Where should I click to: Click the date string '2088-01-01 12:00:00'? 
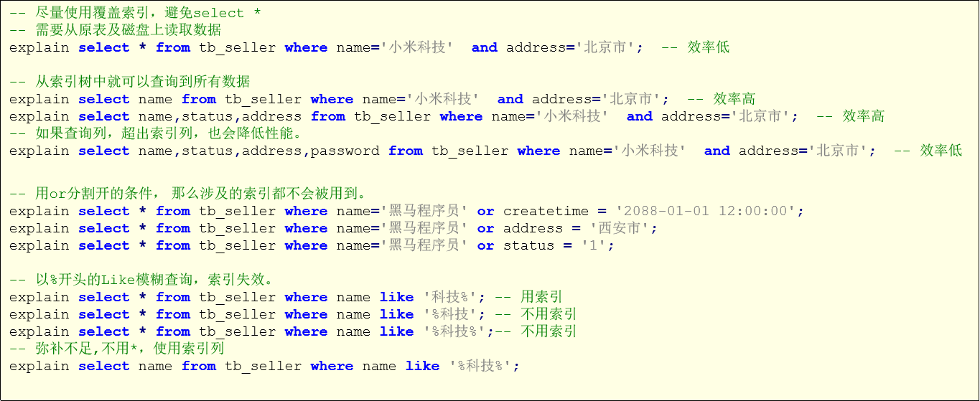click(706, 211)
